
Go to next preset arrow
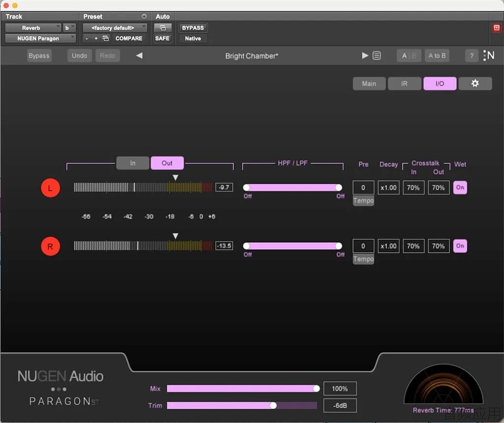point(365,56)
